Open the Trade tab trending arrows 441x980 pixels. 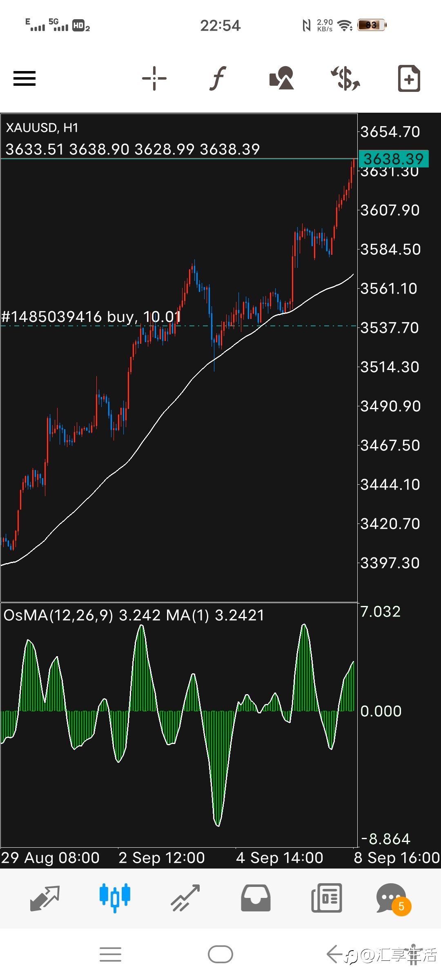pyautogui.click(x=185, y=898)
